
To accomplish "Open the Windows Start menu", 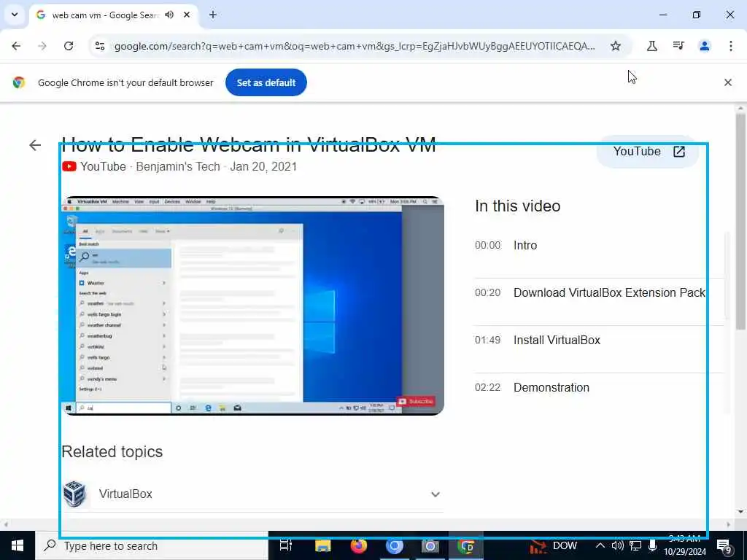I will (x=18, y=545).
